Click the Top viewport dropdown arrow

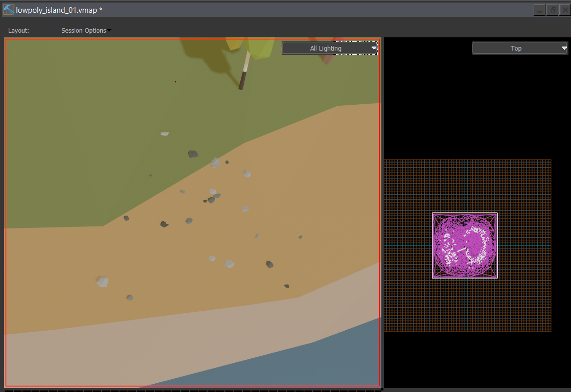564,48
